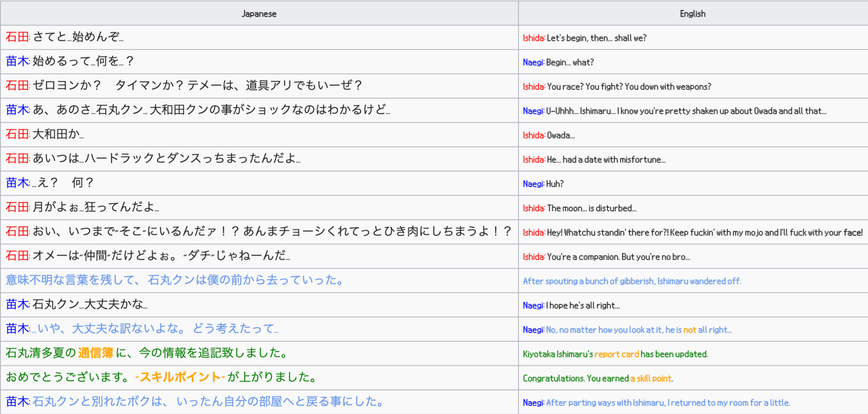Click the 'Let's begin, then... shall we?' line

click(596, 38)
